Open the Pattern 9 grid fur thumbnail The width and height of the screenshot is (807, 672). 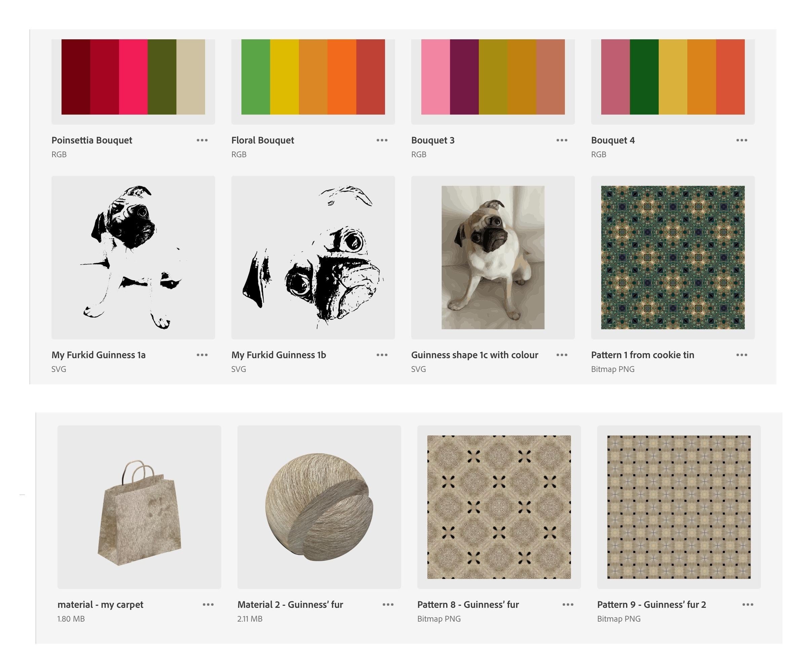tap(679, 507)
